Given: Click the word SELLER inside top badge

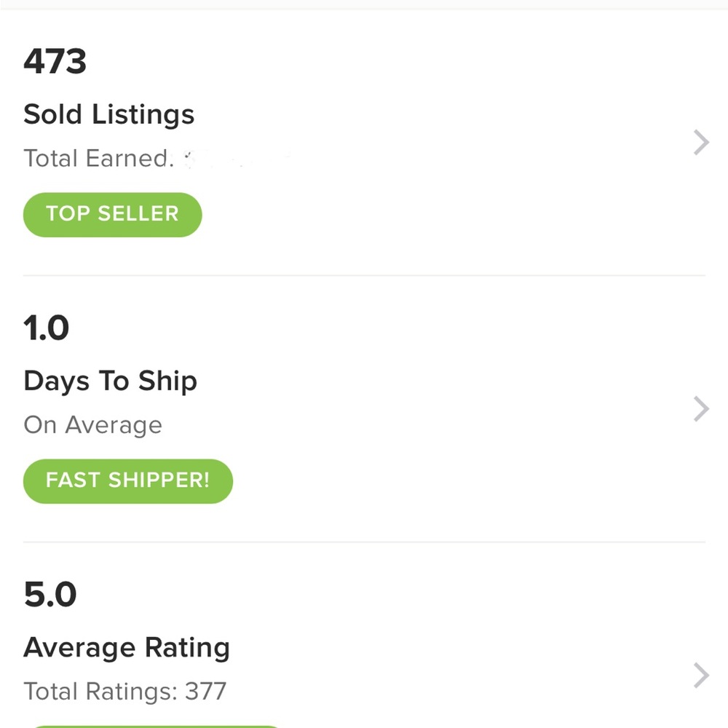Looking at the screenshot, I should (138, 214).
